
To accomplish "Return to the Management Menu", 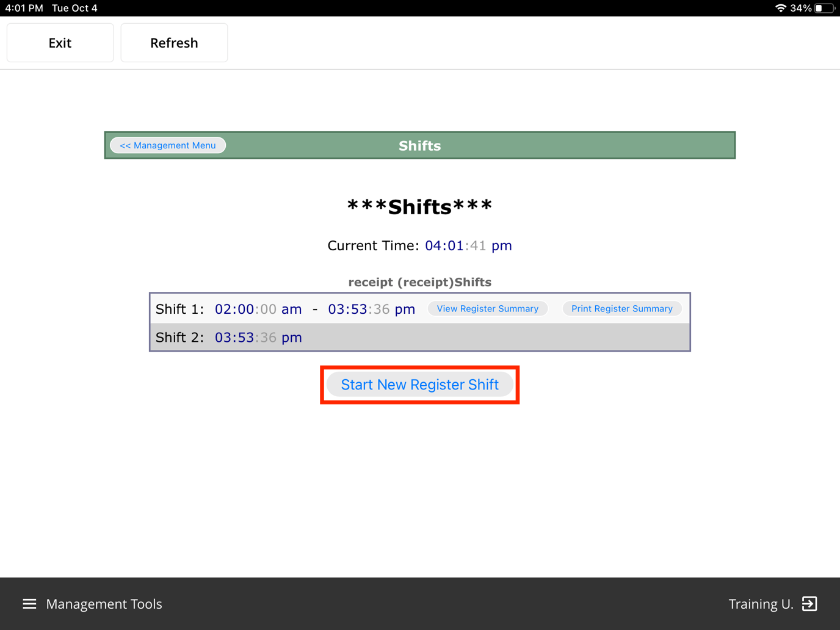I will click(x=167, y=145).
